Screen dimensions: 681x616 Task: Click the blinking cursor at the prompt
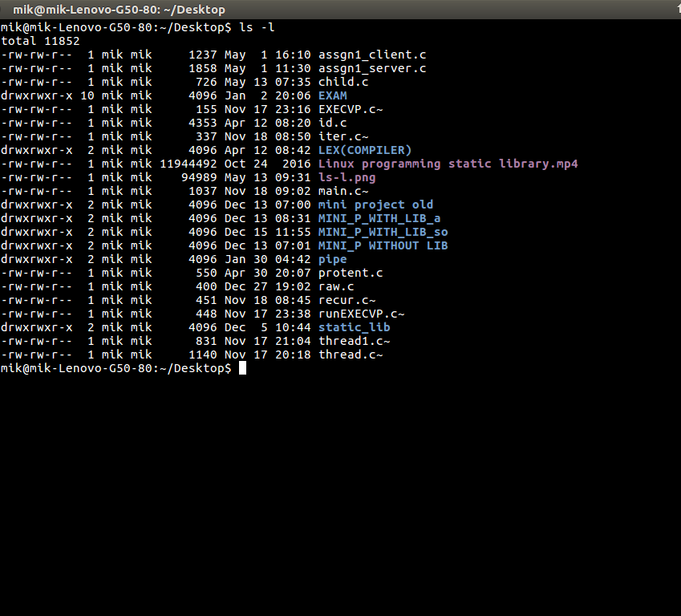tap(242, 368)
